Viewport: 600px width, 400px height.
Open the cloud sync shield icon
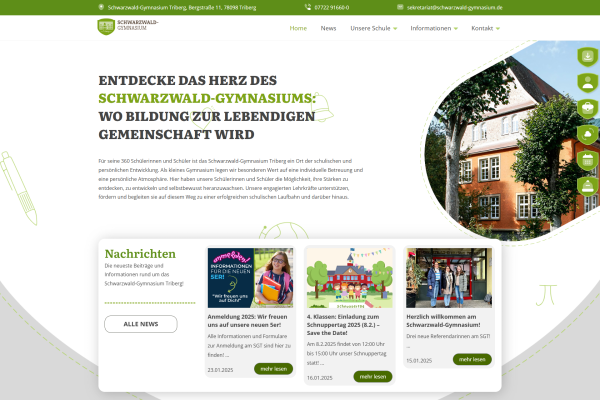588,134
